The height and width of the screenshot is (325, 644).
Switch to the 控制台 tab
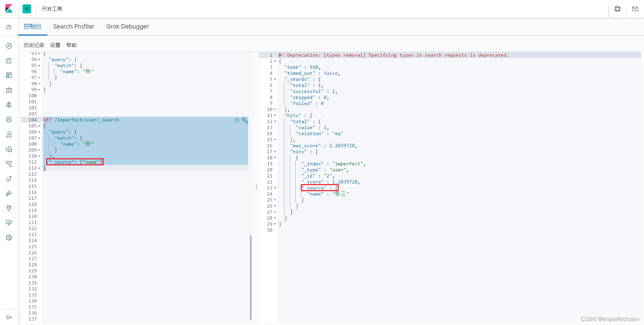pyautogui.click(x=33, y=26)
